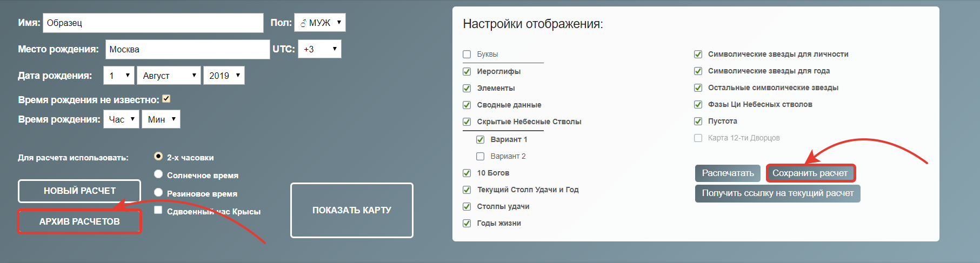Toggle Скрытые Небесные Стволы checkbox
Screen dimensions: 980x263
click(467, 122)
